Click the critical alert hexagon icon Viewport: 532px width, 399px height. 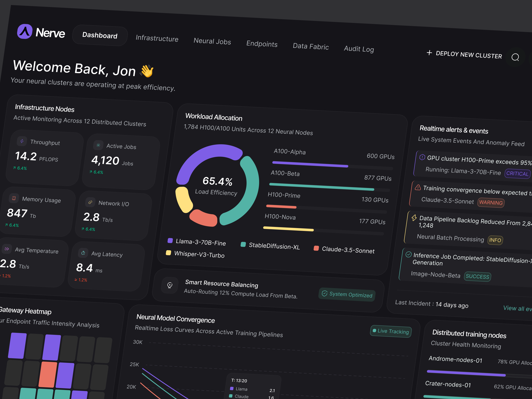coord(422,157)
